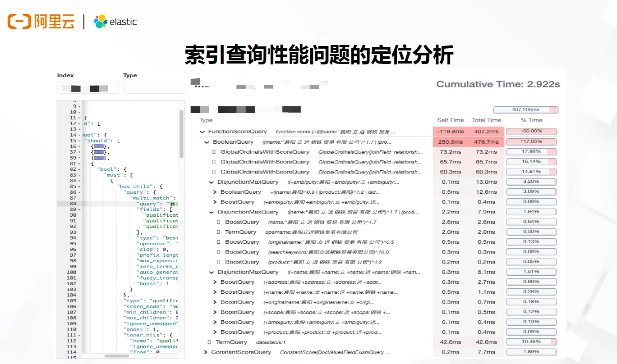Viewport: 617px width, 364px height.
Task: Expand the BoostQuery +scope row
Action: click(215, 312)
